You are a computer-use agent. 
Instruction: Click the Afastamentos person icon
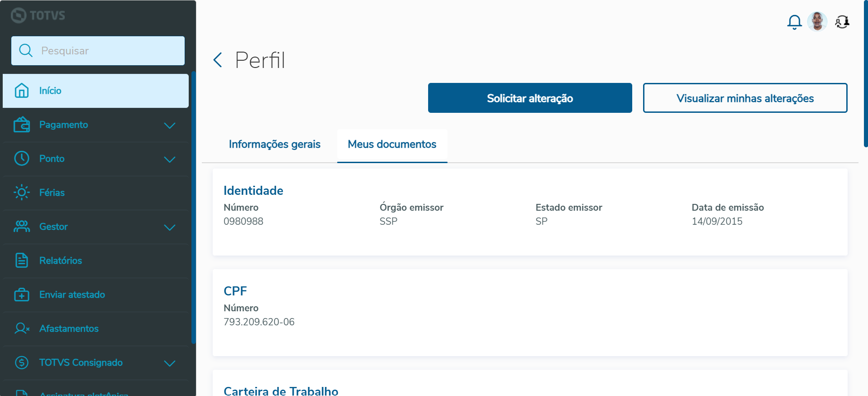tap(22, 328)
